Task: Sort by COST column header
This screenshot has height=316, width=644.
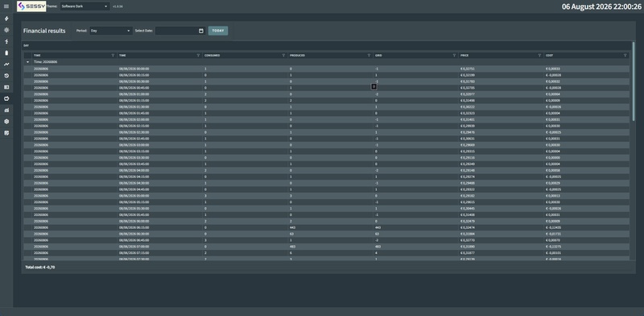Action: (x=550, y=55)
